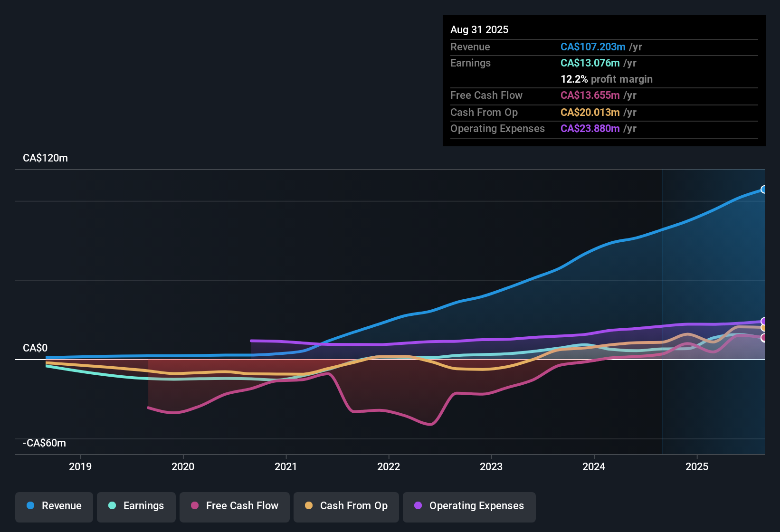Select the 2022 label on the time axis
The width and height of the screenshot is (780, 532).
tap(389, 466)
